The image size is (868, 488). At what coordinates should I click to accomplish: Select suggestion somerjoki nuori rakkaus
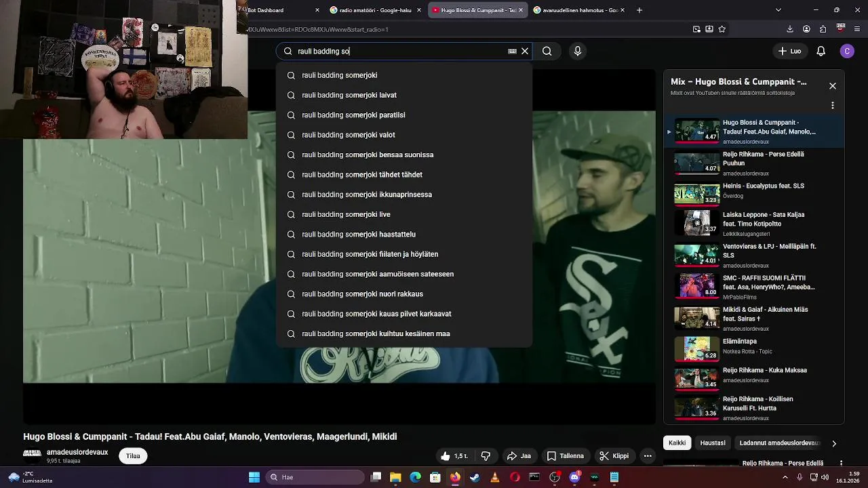pyautogui.click(x=404, y=294)
